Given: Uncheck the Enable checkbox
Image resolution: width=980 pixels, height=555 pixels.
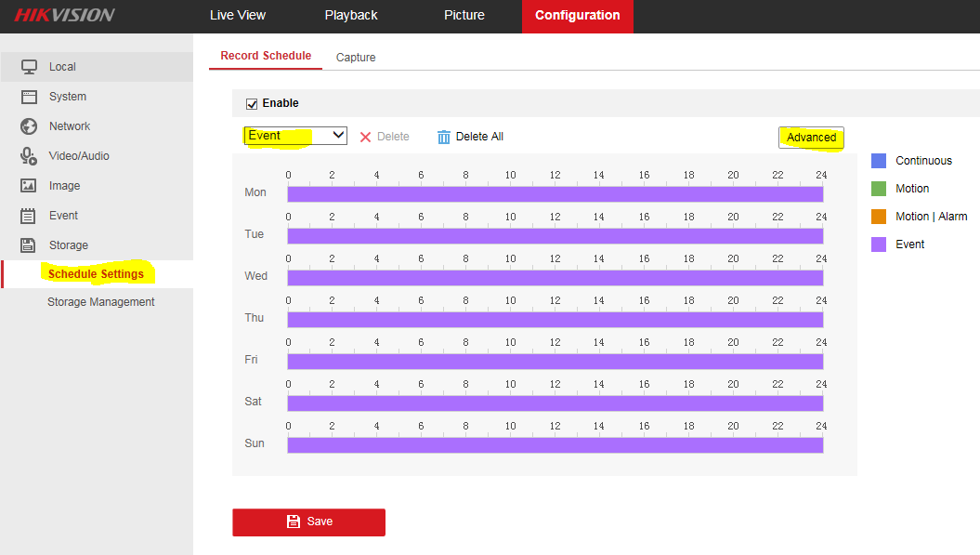Looking at the screenshot, I should (252, 103).
